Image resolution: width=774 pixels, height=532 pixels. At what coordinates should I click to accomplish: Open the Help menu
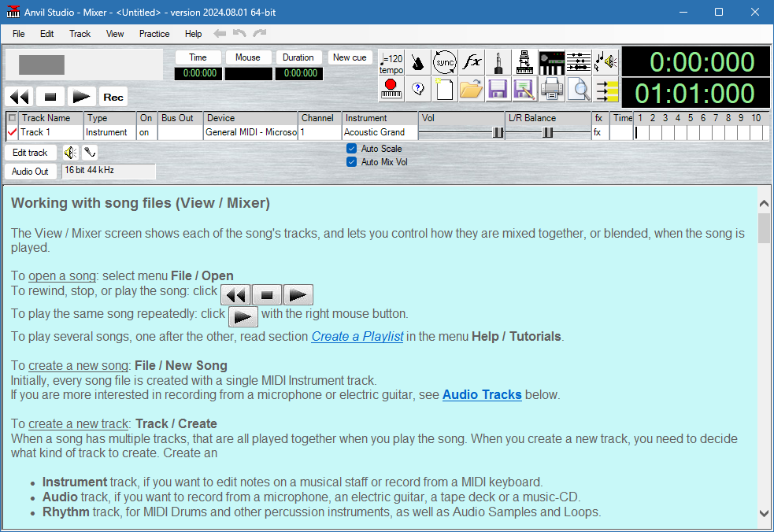click(x=194, y=34)
